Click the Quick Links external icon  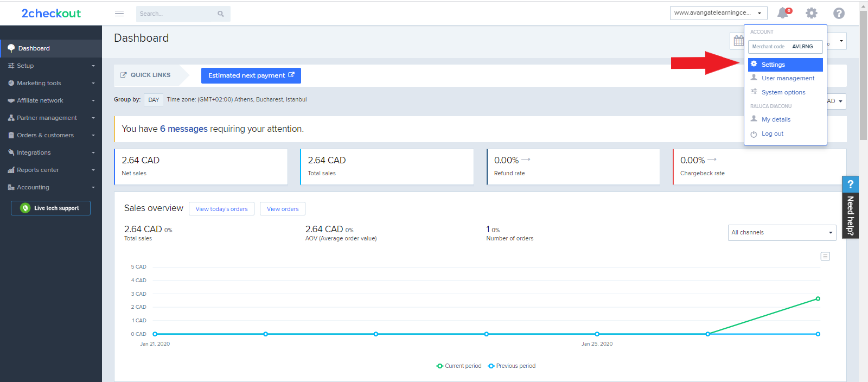(x=123, y=75)
